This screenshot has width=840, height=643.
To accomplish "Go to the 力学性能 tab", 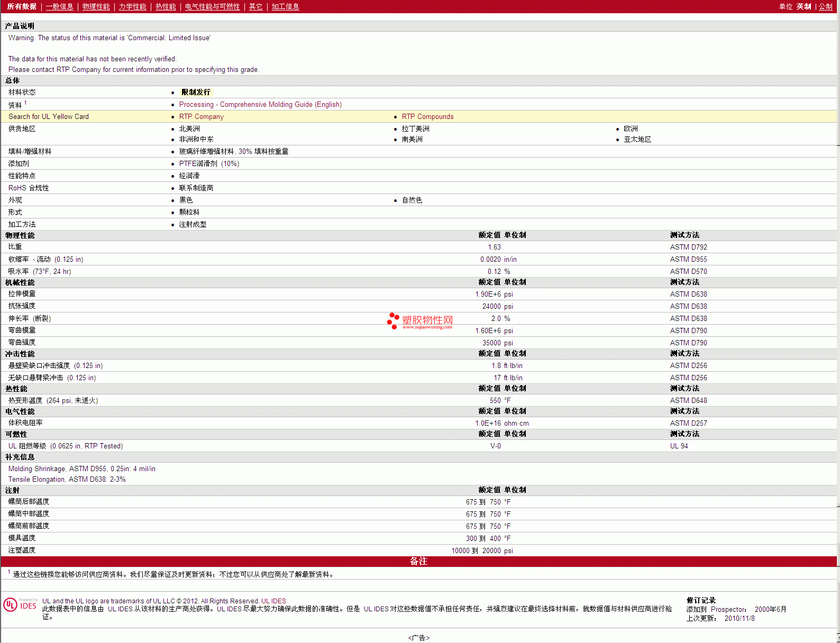I will coord(132,7).
